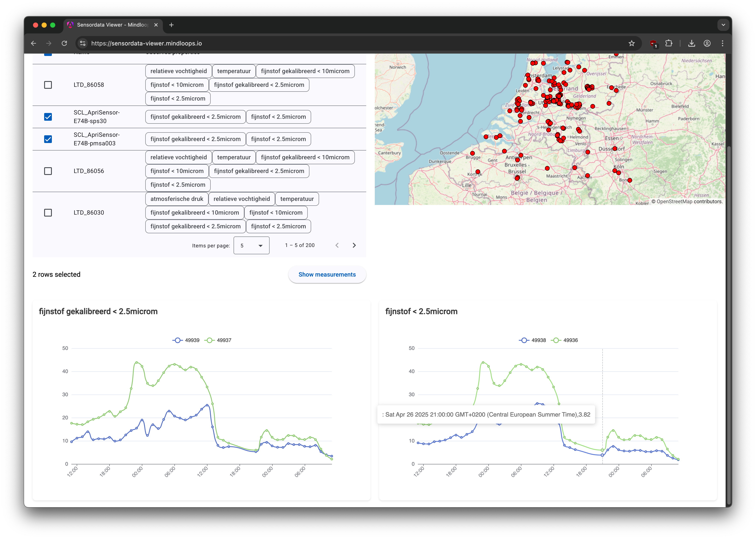Check the LTD_86030 row checkbox
This screenshot has width=756, height=539.
48,213
